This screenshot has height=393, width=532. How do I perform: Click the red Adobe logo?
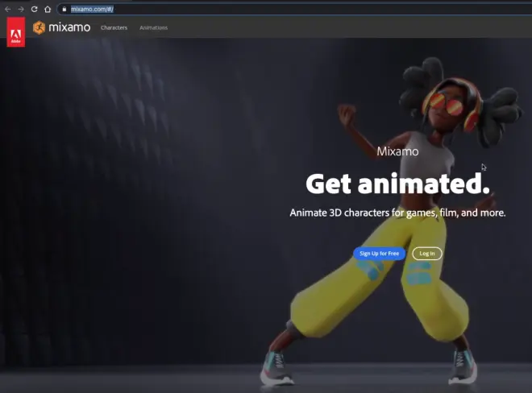pos(15,32)
